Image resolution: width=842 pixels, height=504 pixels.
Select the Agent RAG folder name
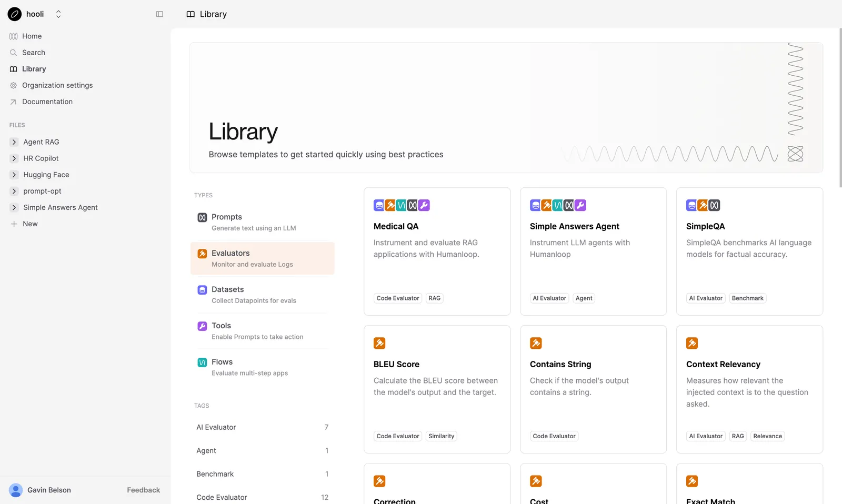click(x=41, y=142)
